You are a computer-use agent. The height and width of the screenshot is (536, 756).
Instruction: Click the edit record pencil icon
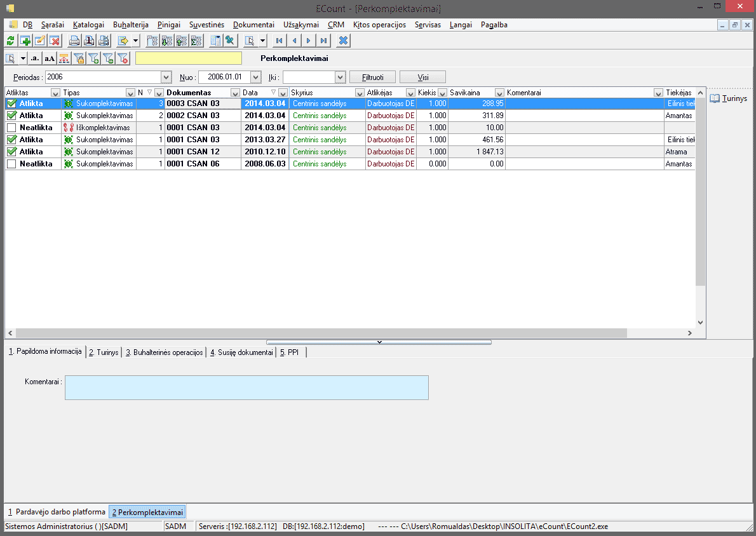click(x=40, y=41)
